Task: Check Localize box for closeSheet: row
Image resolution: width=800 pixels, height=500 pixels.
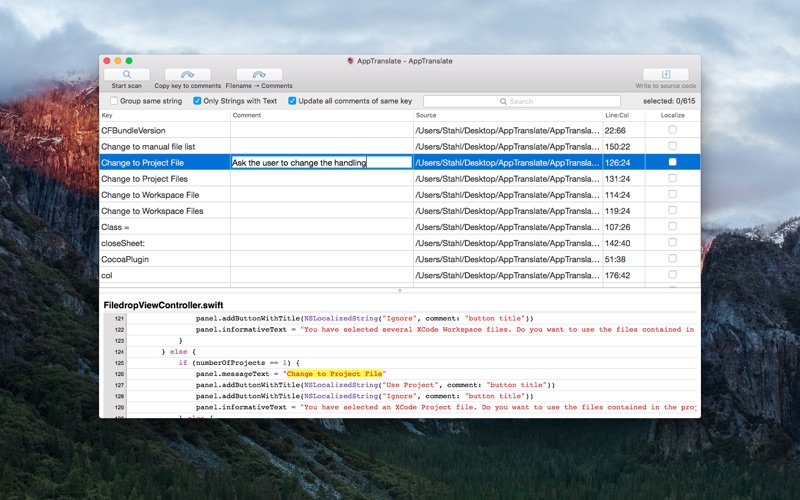Action: 672,242
